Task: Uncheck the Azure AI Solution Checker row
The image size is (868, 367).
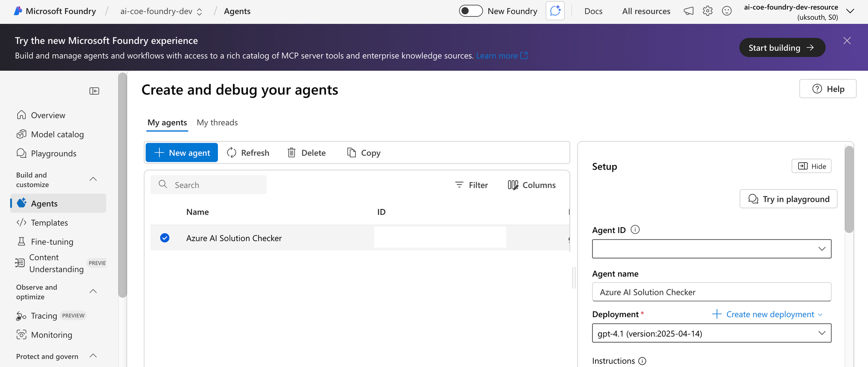Action: point(164,238)
